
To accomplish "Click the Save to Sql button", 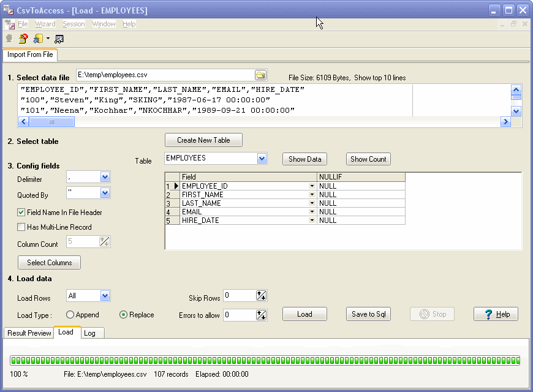I will point(368,314).
